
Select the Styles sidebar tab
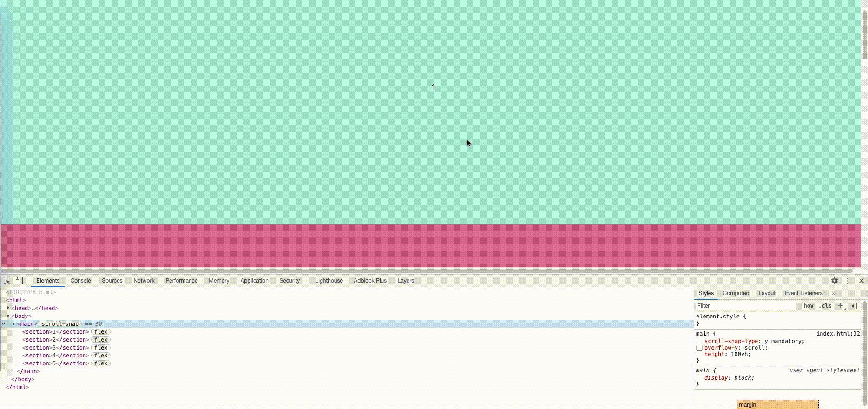coord(706,293)
